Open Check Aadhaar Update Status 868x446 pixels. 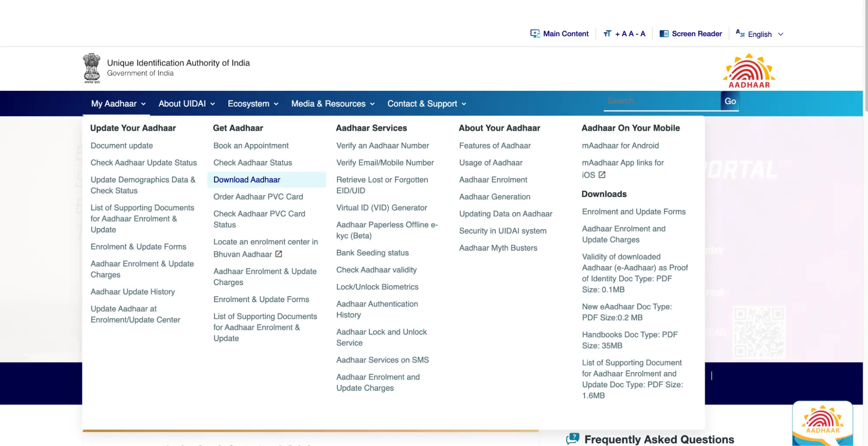tap(144, 163)
